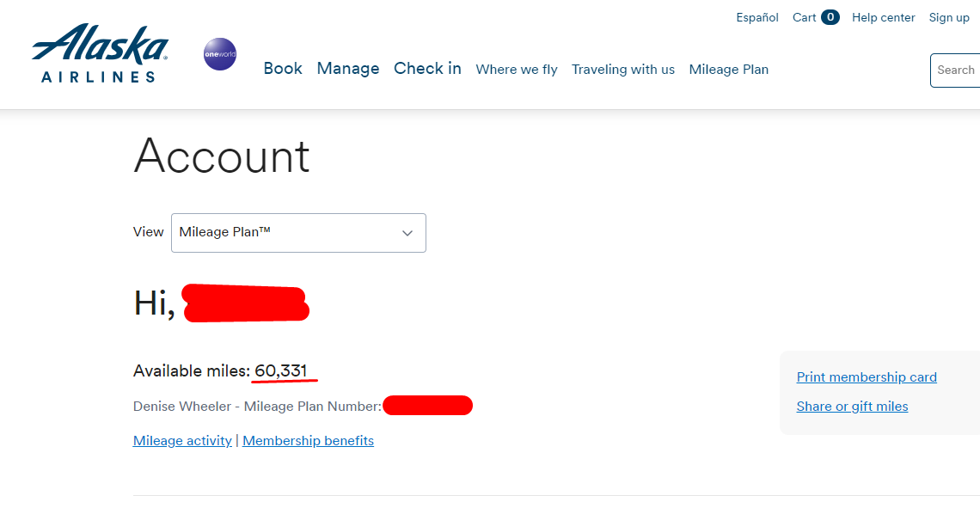The width and height of the screenshot is (980, 508).
Task: Click Share or gift miles link
Action: pos(852,407)
